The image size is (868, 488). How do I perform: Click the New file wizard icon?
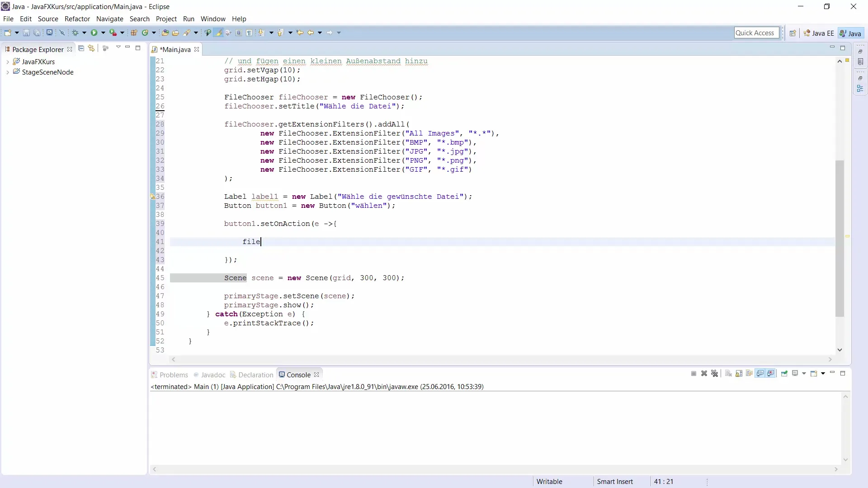8,33
